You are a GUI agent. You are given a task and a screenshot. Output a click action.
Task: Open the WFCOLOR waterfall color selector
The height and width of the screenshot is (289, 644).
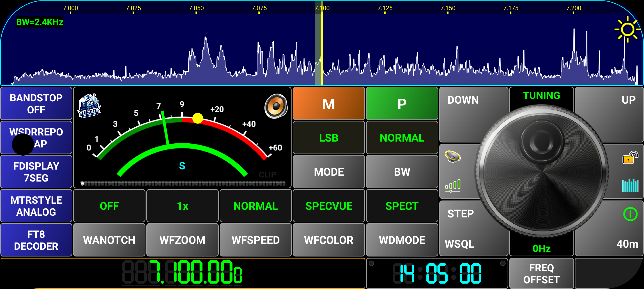(x=329, y=240)
